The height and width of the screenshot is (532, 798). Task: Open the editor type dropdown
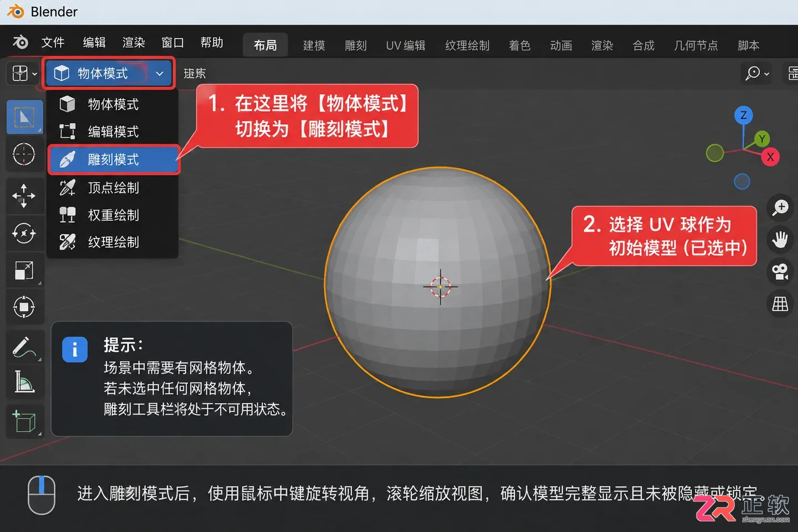pos(24,73)
